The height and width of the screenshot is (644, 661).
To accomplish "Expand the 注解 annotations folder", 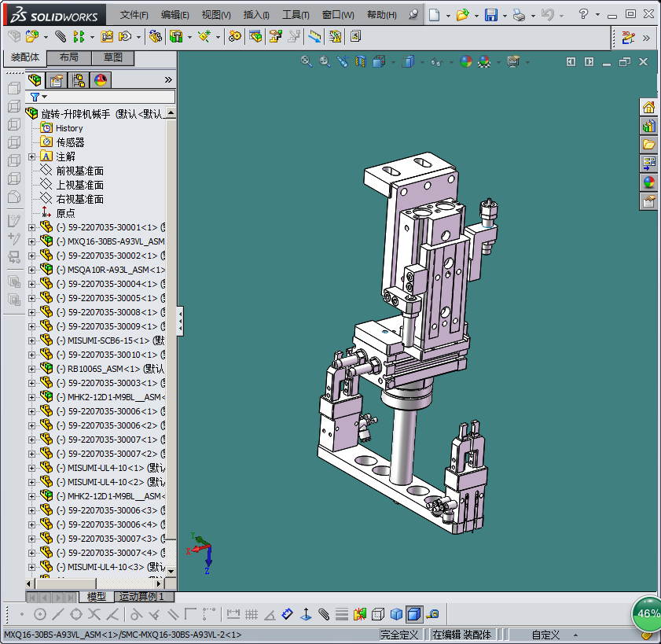I will click(32, 156).
